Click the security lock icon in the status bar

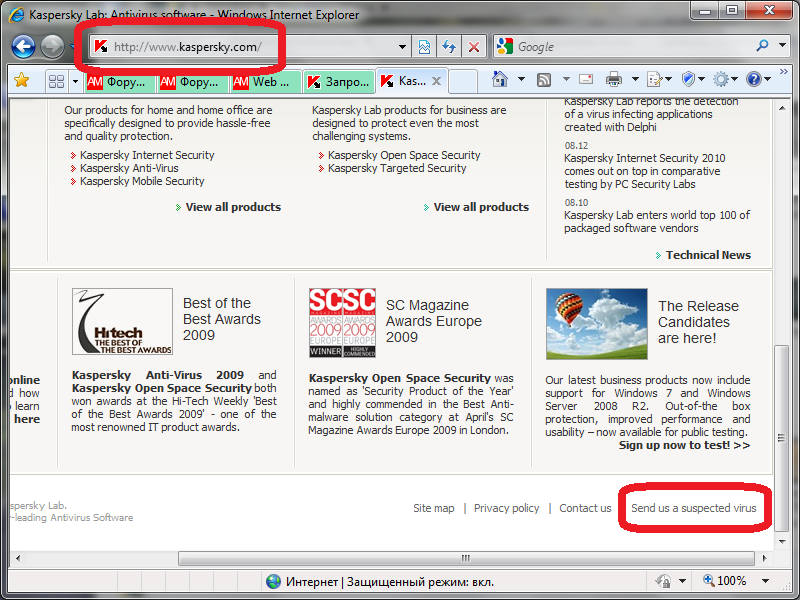click(x=663, y=581)
